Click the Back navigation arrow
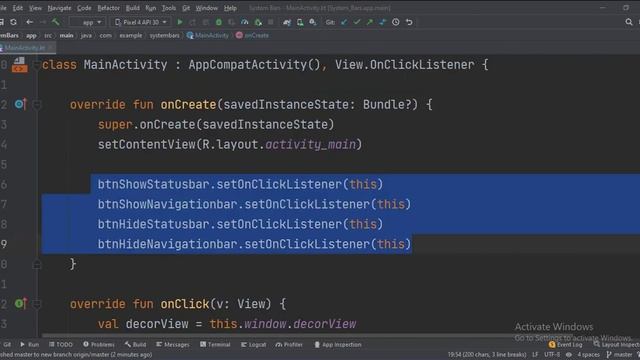Viewport: 640px width, 360px height. 29,22
